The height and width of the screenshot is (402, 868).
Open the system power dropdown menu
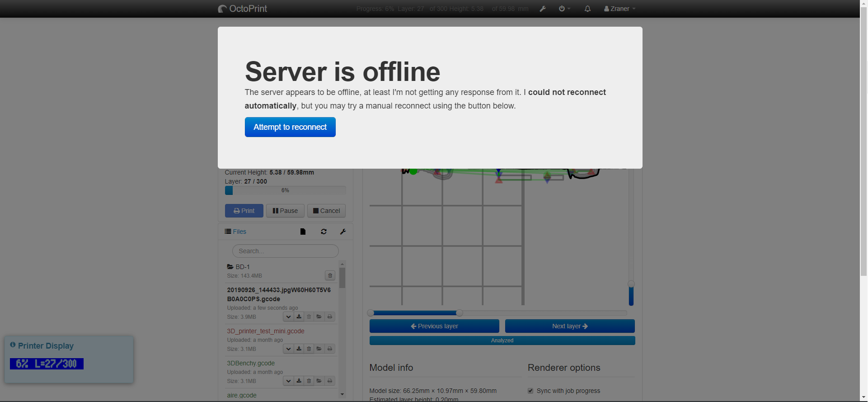click(564, 9)
